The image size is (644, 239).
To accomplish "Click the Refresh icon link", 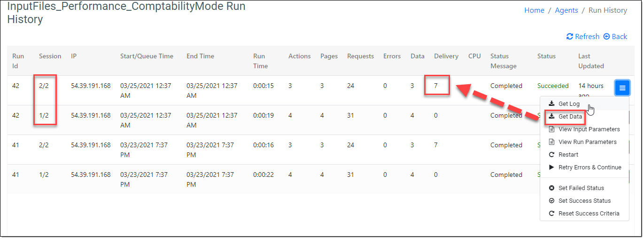I will (x=582, y=37).
